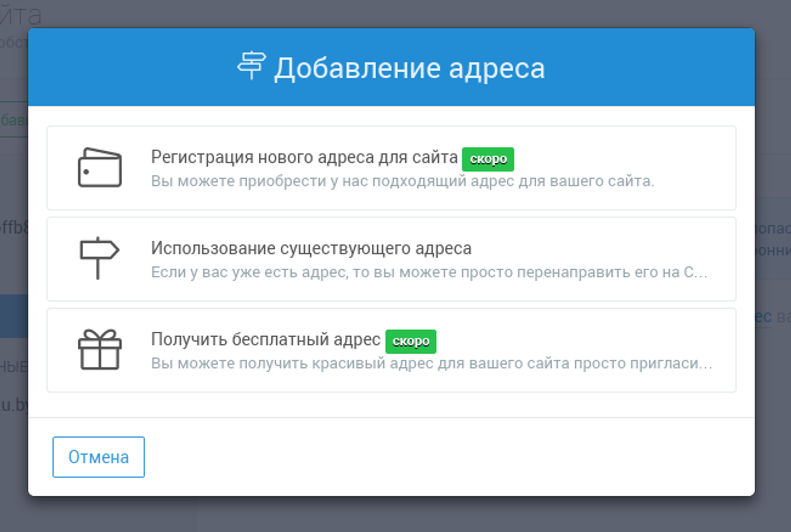Click text 'Если у вас уже есть адрес'
Viewport: 791px width, 532px height.
click(249, 272)
